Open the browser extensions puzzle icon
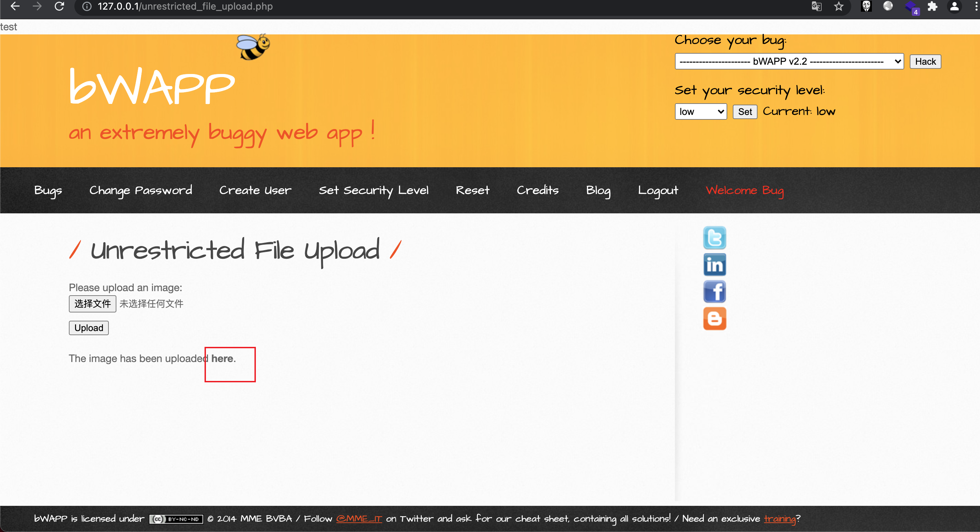Image resolution: width=980 pixels, height=532 pixels. click(932, 7)
